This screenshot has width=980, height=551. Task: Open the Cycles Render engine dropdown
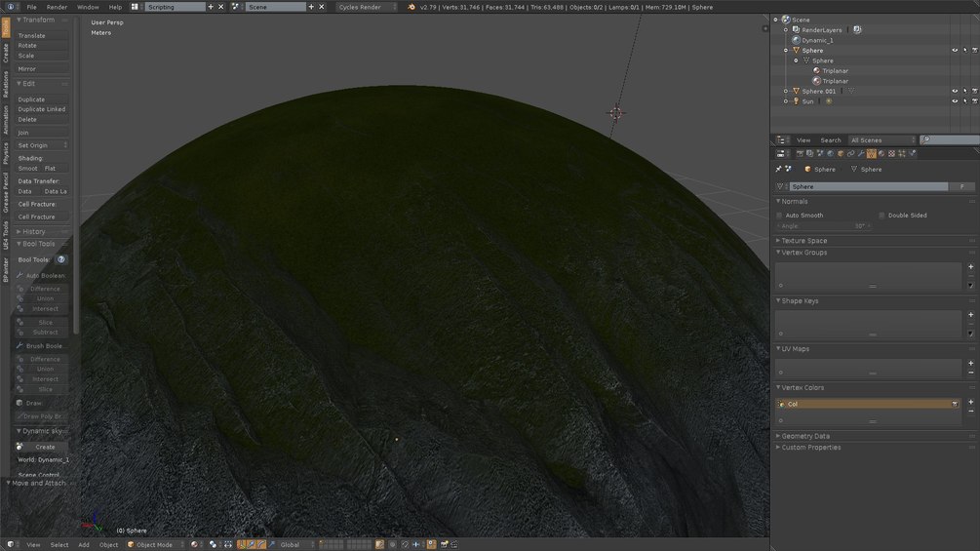(x=367, y=7)
